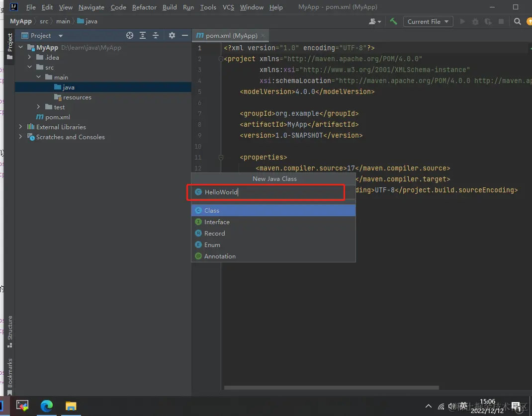Click Collapse All icon in Project panel

(x=156, y=35)
